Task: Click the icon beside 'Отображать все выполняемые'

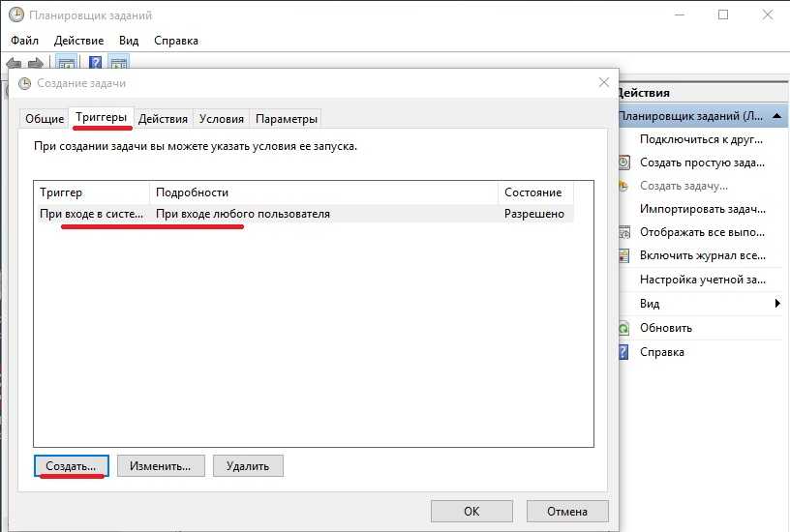Action: (x=624, y=233)
